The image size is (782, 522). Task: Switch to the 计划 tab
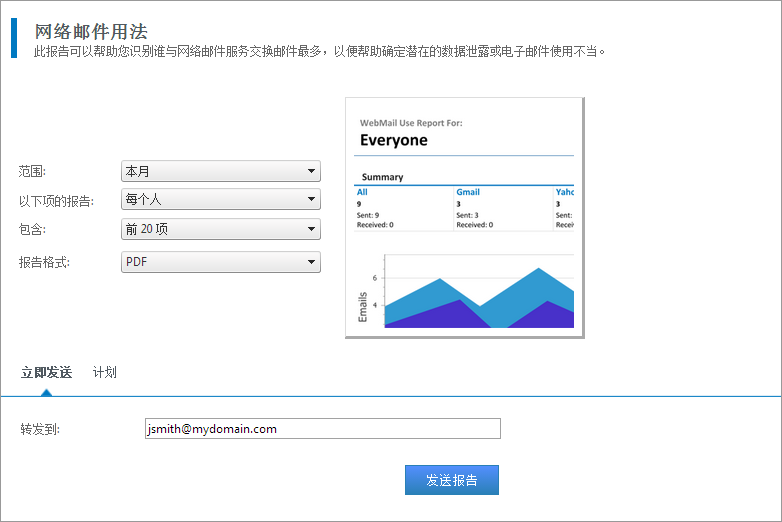click(104, 372)
